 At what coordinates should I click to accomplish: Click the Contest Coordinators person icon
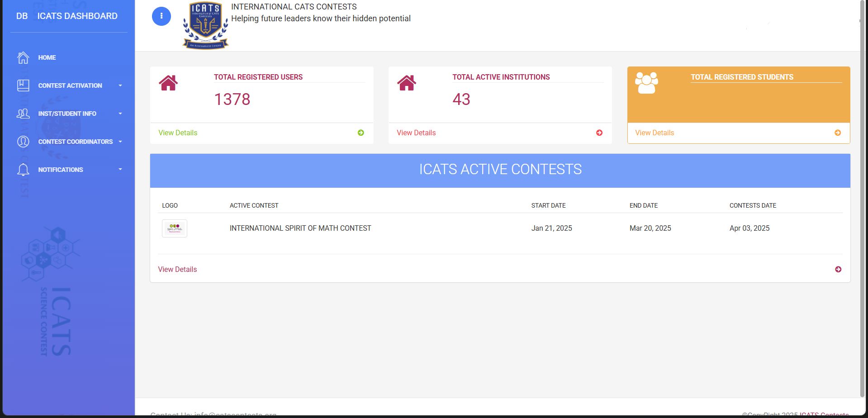[23, 142]
